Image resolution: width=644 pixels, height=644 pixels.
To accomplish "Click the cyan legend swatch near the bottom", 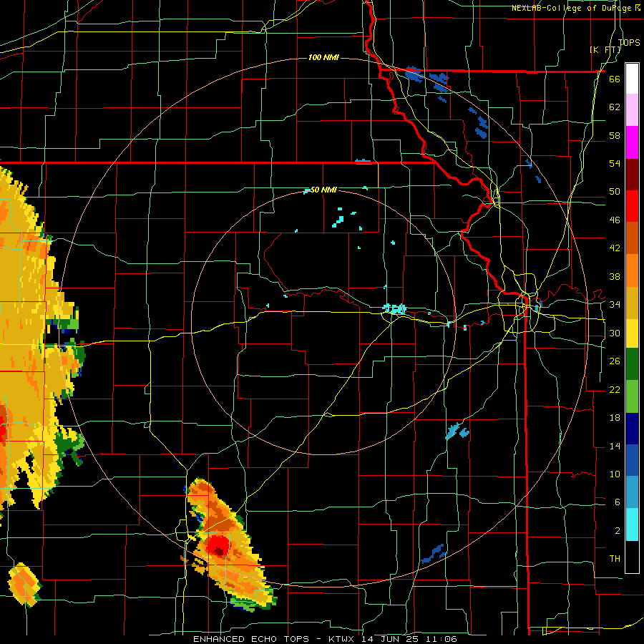I will pyautogui.click(x=632, y=525).
